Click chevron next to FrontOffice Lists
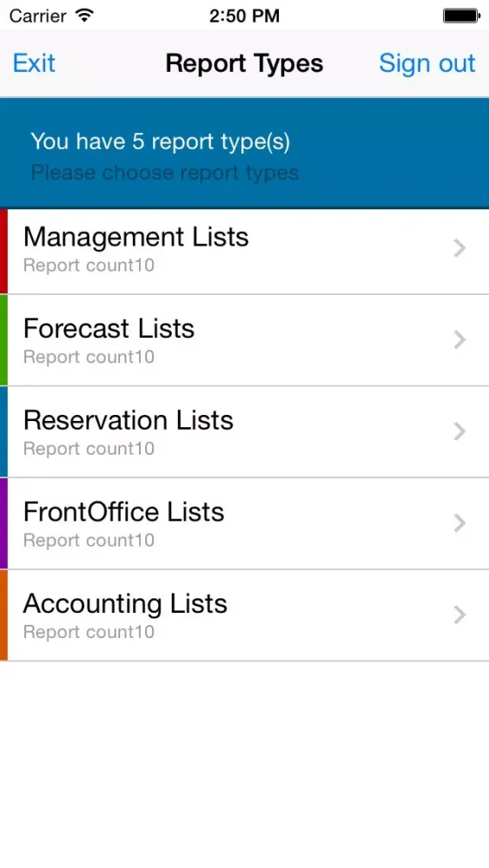The image size is (489, 868). 459,523
